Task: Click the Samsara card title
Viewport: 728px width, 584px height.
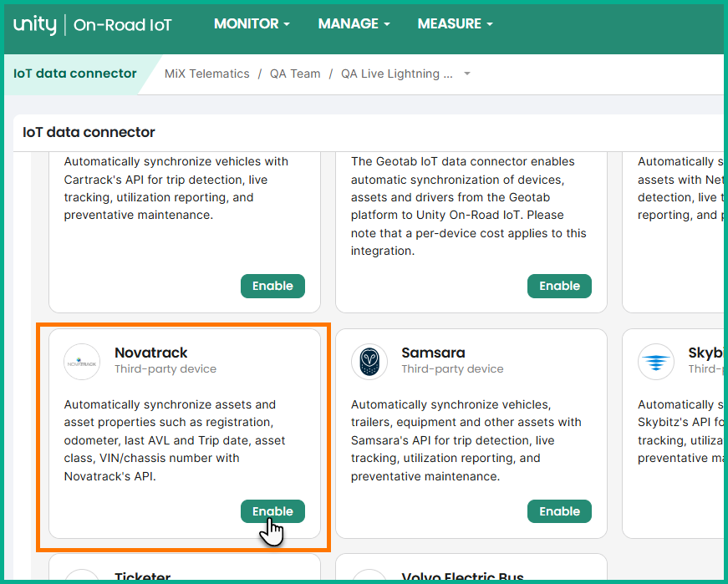Action: tap(433, 353)
